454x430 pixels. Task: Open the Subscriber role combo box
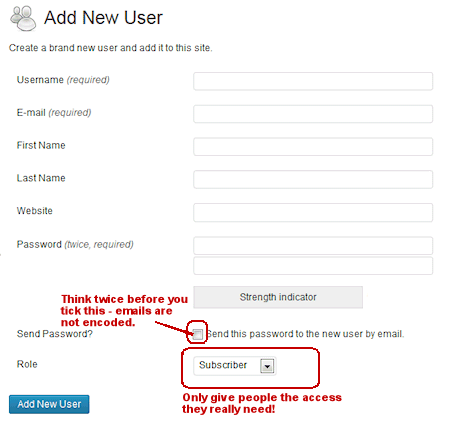[235, 366]
